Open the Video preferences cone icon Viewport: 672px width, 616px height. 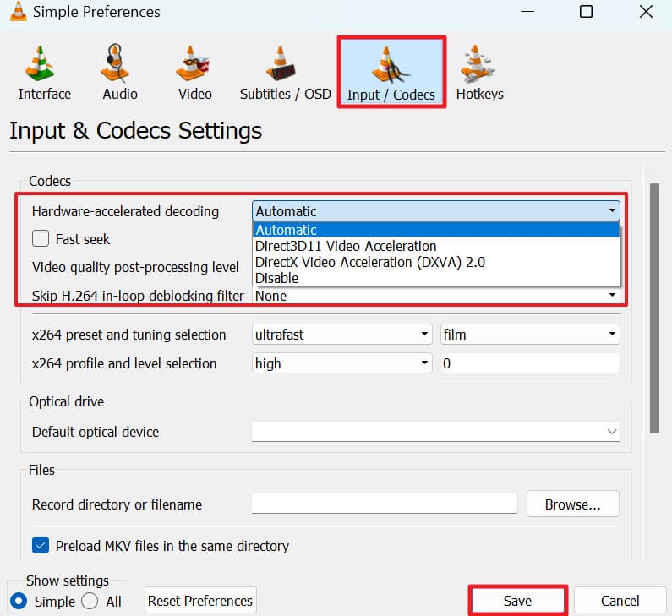[x=192, y=63]
